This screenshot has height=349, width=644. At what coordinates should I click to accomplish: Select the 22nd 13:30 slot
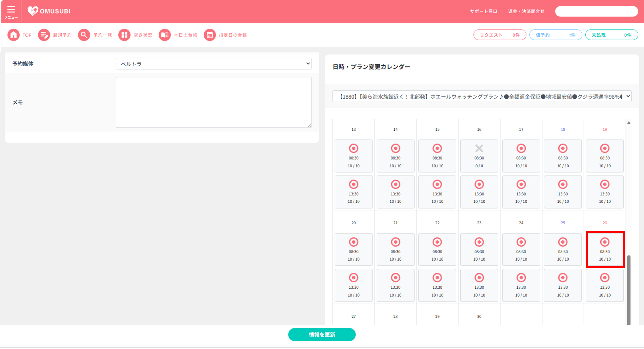click(x=437, y=285)
